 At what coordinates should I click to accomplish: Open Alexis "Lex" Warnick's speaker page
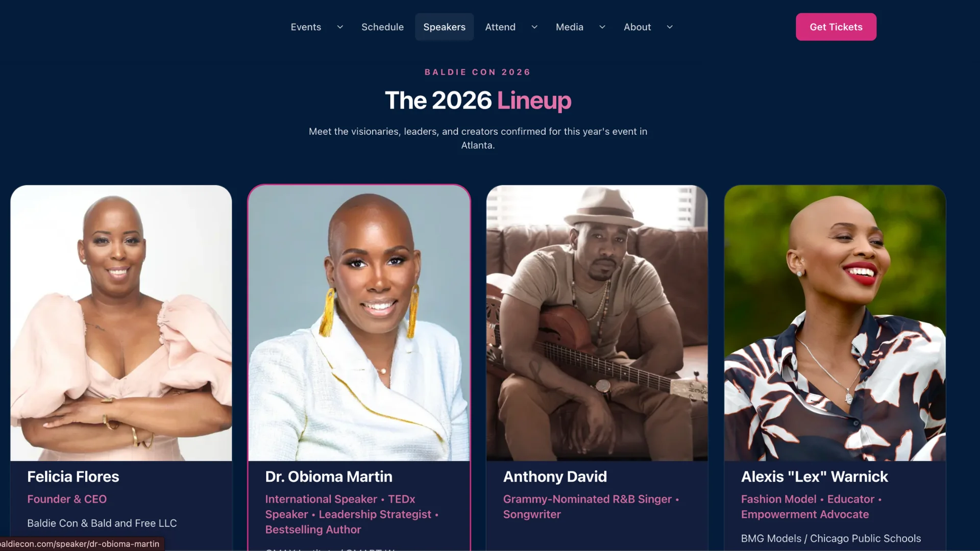click(x=815, y=477)
